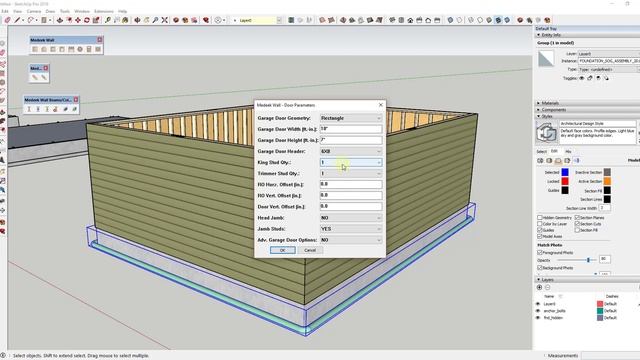Click the RO Horz. Offset input field

351,184
